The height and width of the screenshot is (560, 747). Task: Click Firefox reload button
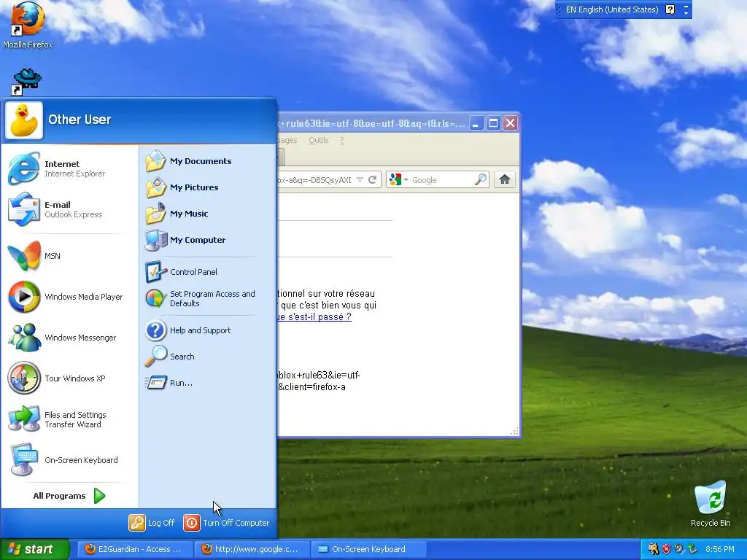pos(373,179)
